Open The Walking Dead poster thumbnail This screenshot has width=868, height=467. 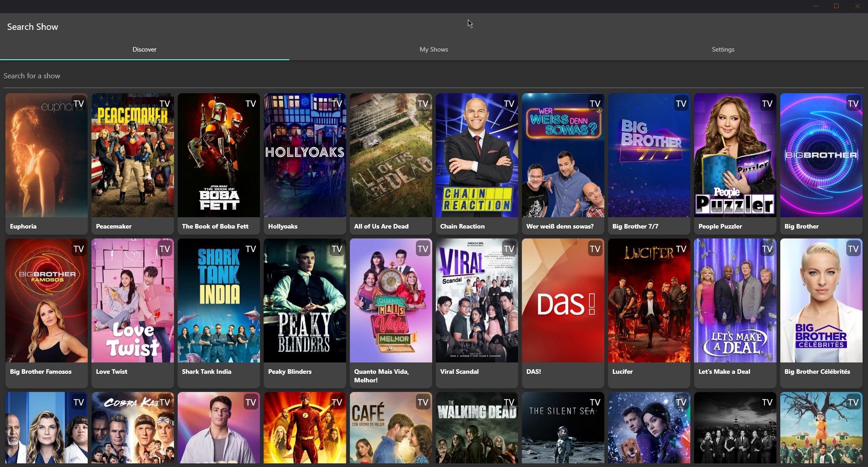tap(477, 428)
